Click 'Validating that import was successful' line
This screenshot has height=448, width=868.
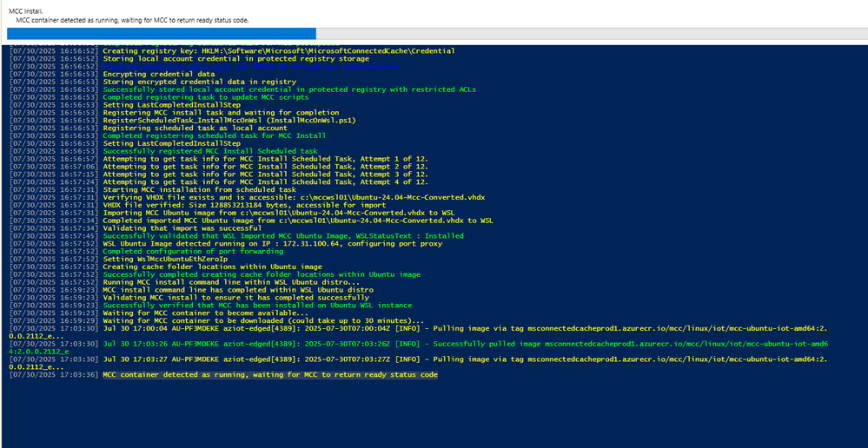point(182,229)
